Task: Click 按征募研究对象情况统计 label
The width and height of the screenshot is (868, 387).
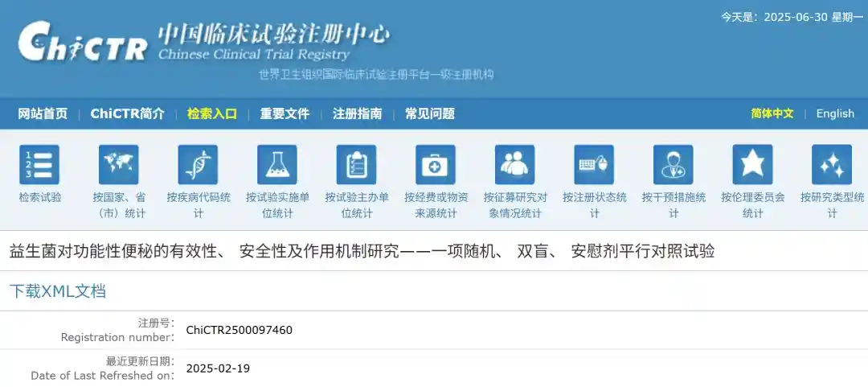Action: (x=515, y=205)
